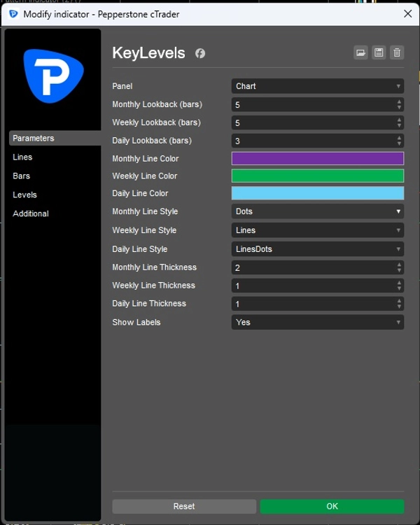The image size is (420, 525).
Task: Click the Pepperstone logo in the sidebar
Action: [x=54, y=76]
